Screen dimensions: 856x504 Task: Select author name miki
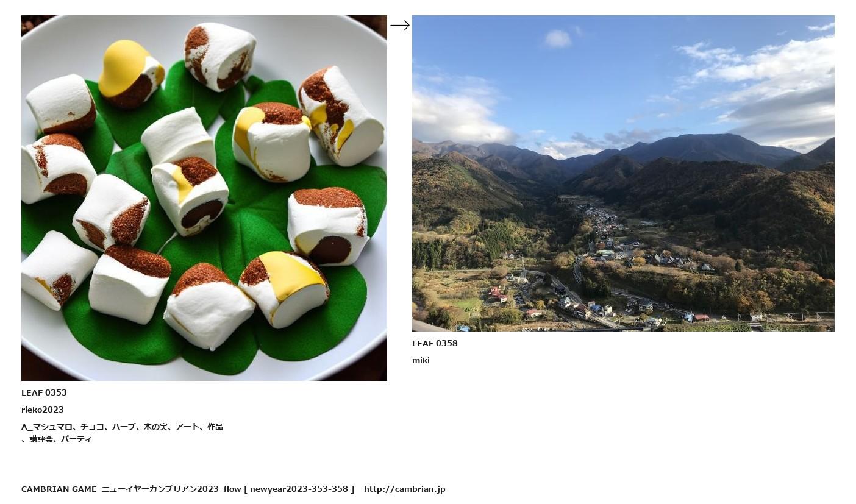point(421,360)
